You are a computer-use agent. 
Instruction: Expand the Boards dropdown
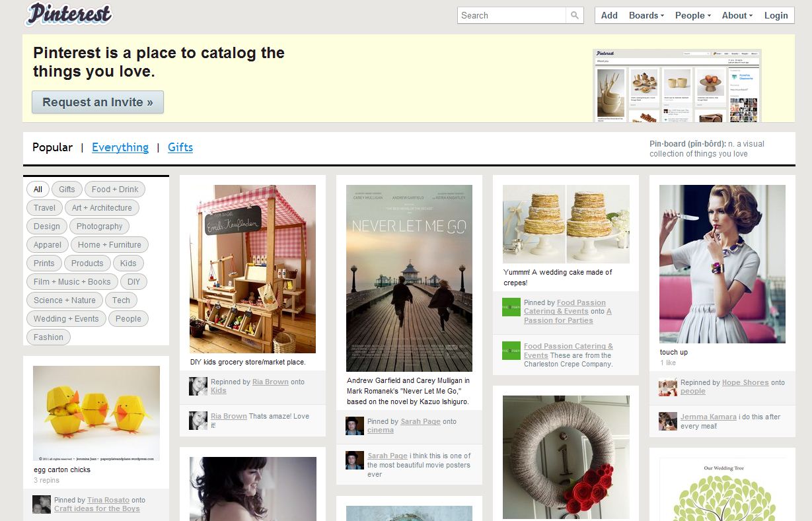click(x=646, y=15)
